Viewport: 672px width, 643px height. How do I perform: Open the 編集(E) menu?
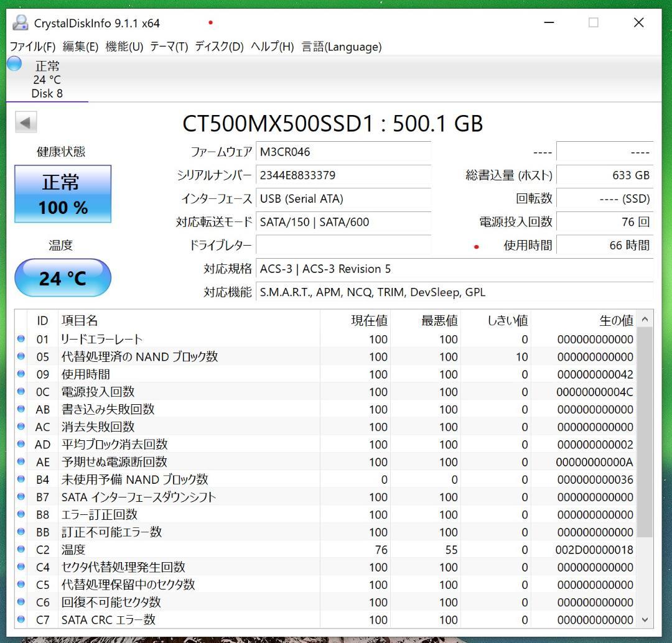(x=80, y=46)
